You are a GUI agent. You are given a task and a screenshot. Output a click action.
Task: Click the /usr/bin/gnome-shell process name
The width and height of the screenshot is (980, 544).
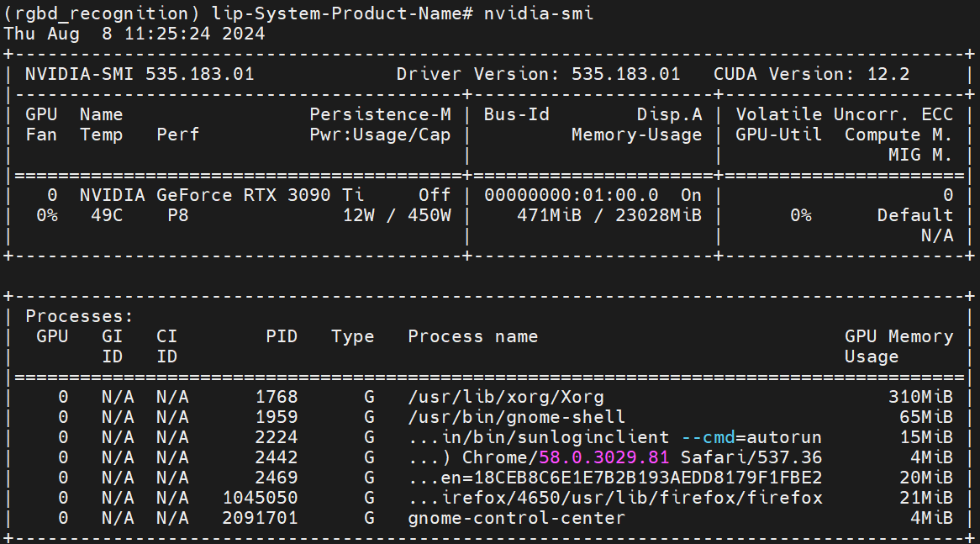tap(516, 417)
